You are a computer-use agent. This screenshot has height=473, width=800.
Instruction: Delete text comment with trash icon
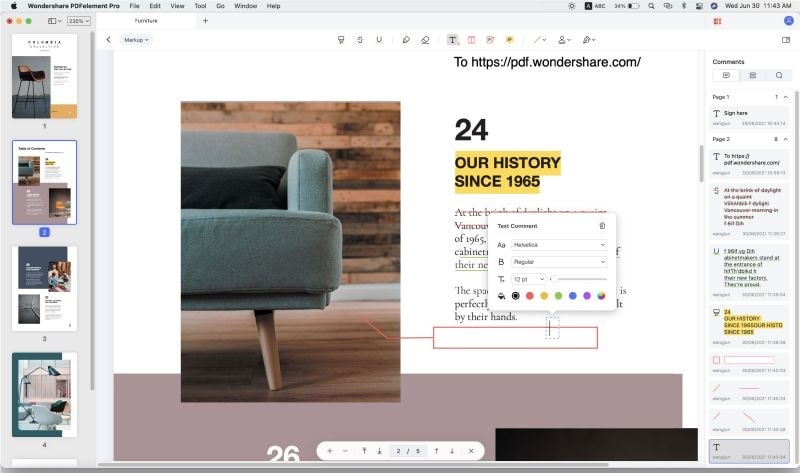click(x=602, y=226)
